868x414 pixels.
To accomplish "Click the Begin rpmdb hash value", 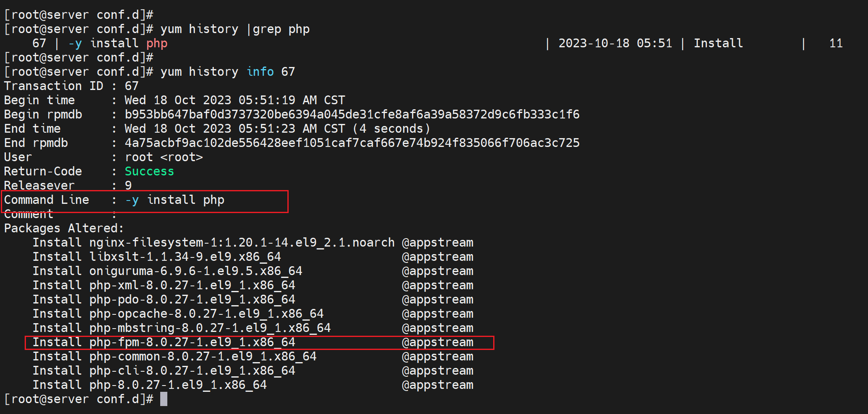I will click(x=352, y=114).
